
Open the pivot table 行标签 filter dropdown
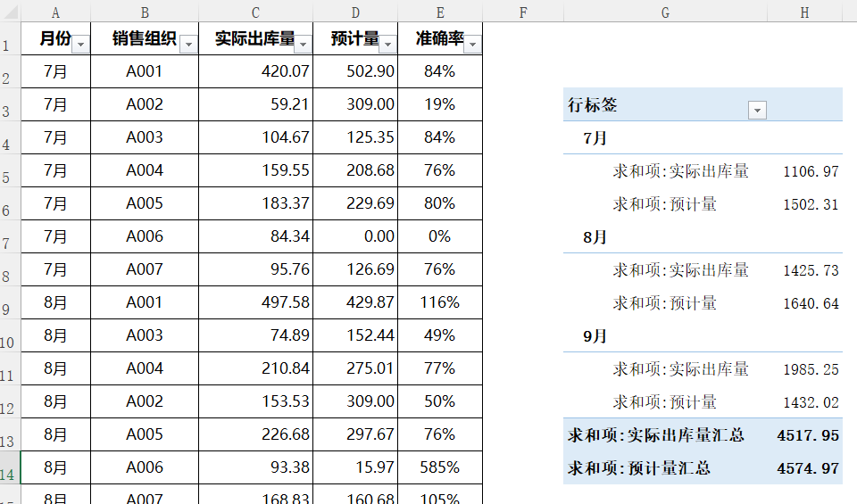point(757,110)
